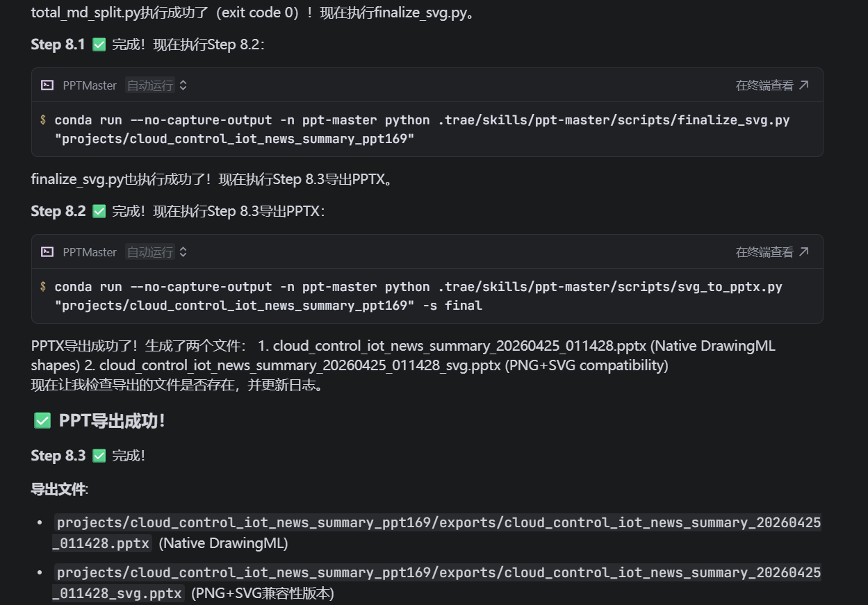This screenshot has width=868, height=605.
Task: Click the PPTMaster label in the finalize_svg.py block
Action: (x=90, y=85)
